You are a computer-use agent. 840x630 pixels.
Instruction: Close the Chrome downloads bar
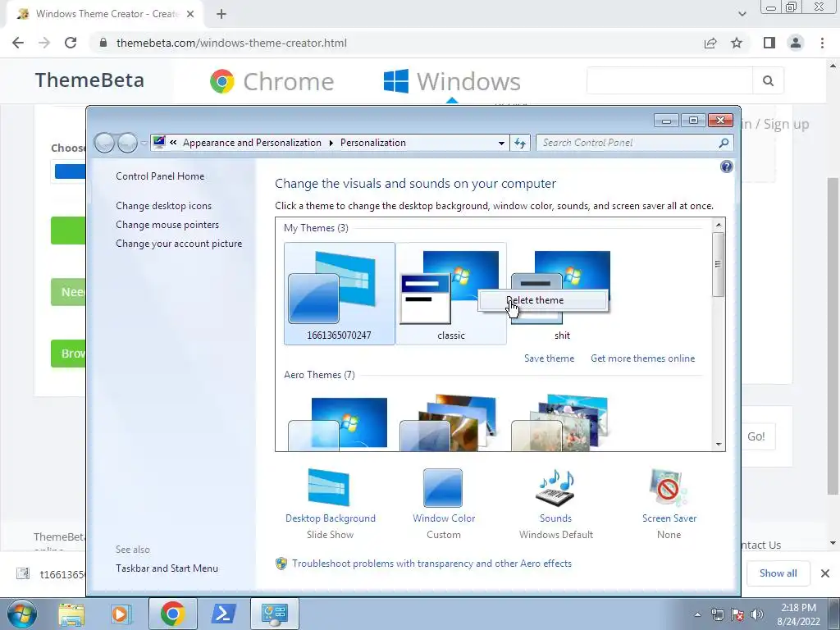point(825,573)
